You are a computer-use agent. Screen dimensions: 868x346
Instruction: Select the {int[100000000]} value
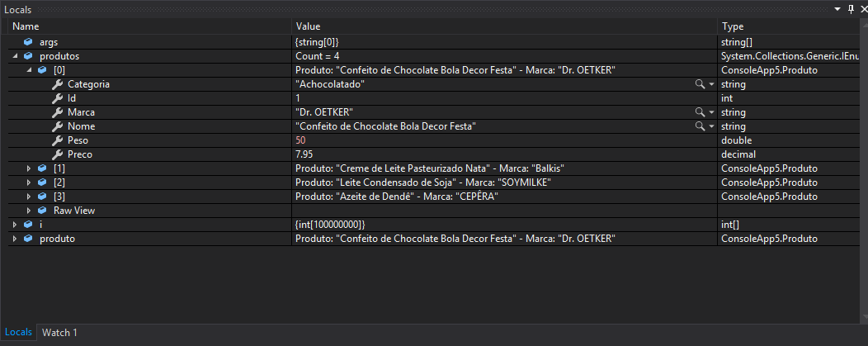(x=330, y=225)
